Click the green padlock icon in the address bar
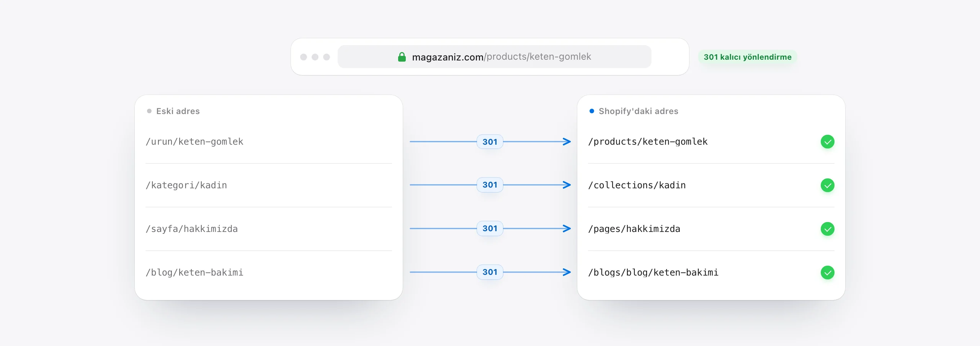The width and height of the screenshot is (980, 346). tap(402, 57)
